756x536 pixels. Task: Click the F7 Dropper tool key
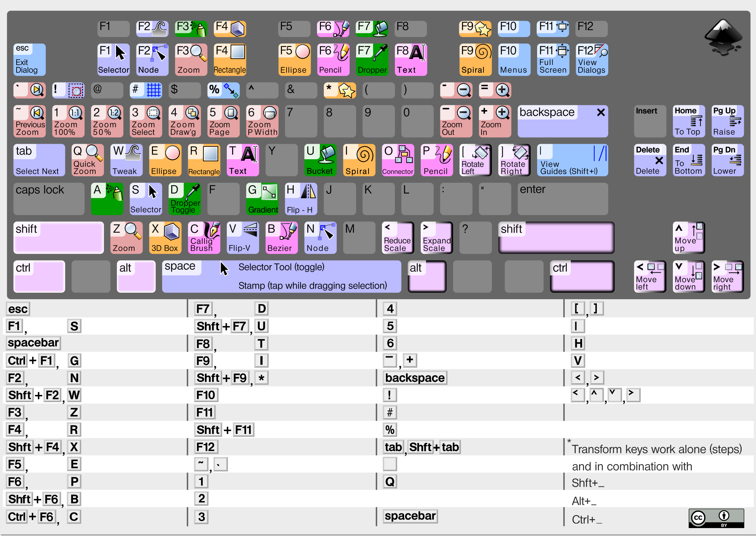[372, 59]
